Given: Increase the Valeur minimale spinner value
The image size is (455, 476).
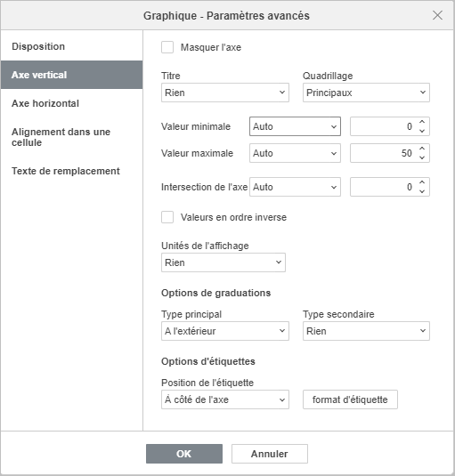Looking at the screenshot, I should 422,122.
